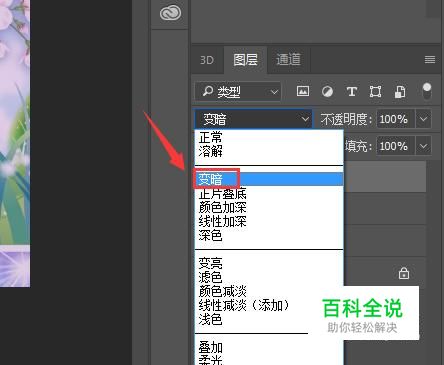Choose 颜色加深 blend mode
444x365 pixels.
click(269, 207)
